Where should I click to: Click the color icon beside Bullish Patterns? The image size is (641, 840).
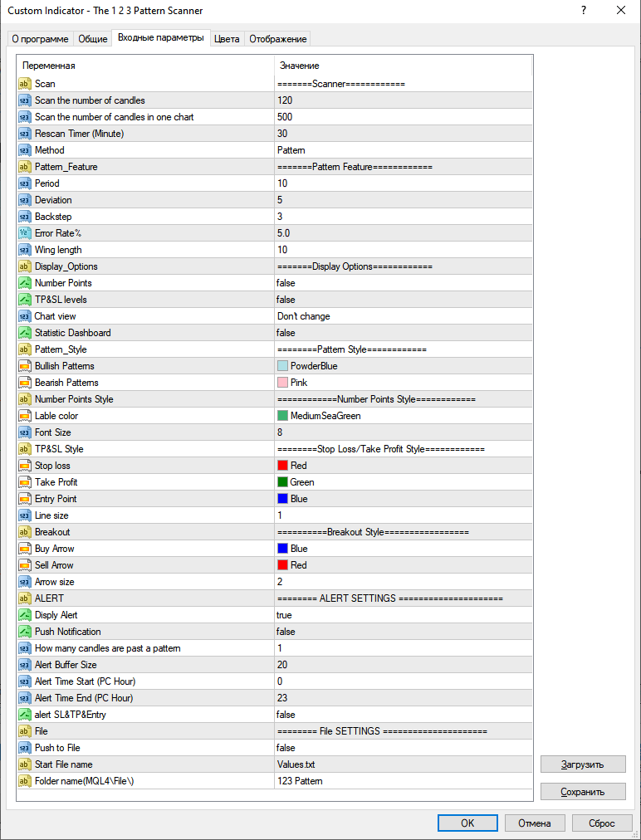coord(25,366)
